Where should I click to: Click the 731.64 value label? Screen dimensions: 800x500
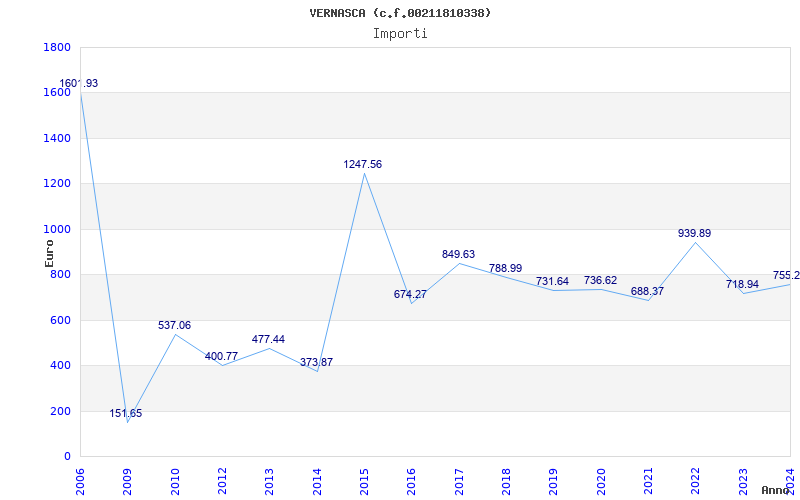[x=552, y=282]
